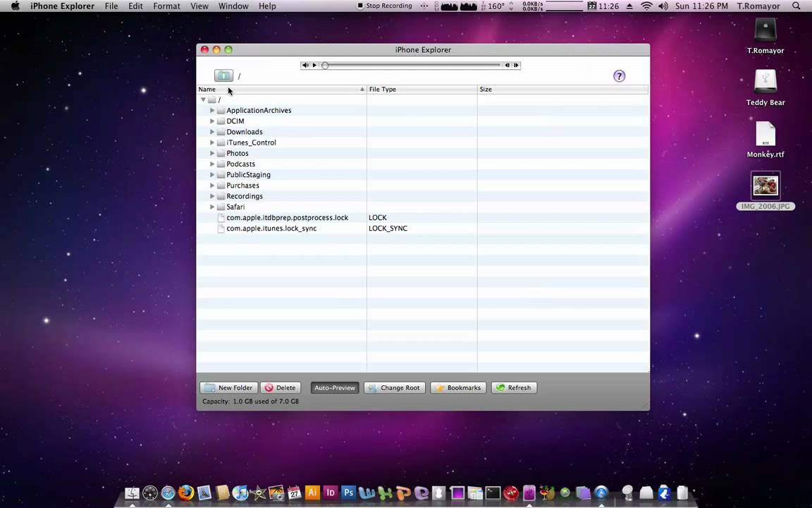The width and height of the screenshot is (812, 508).
Task: Expand the Downloads folder
Action: (211, 132)
